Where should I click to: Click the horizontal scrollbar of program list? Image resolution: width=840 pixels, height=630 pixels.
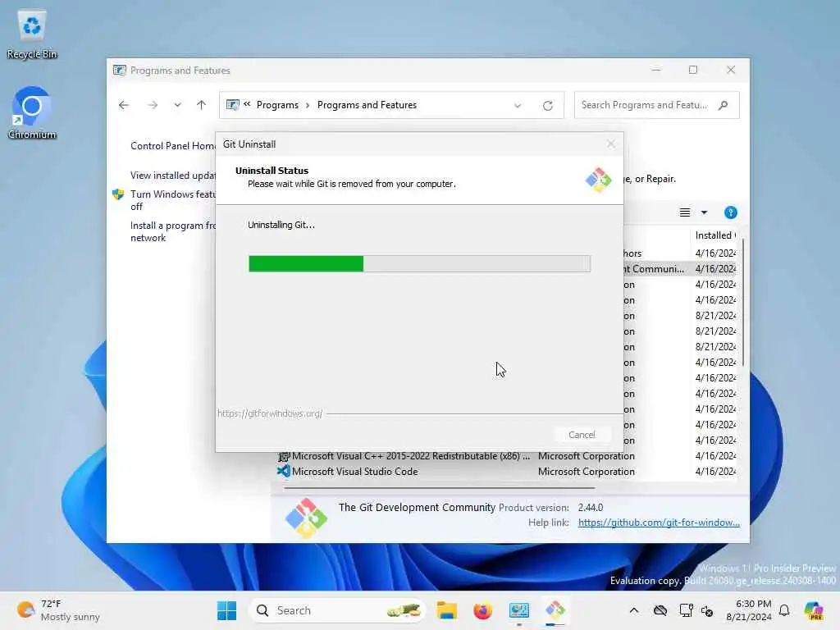point(440,488)
